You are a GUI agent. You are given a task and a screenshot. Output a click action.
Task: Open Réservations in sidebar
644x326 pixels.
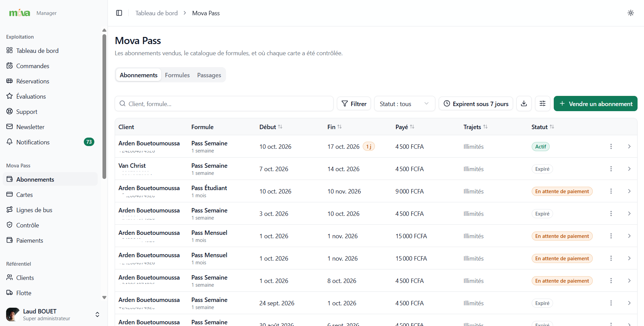tap(50, 81)
